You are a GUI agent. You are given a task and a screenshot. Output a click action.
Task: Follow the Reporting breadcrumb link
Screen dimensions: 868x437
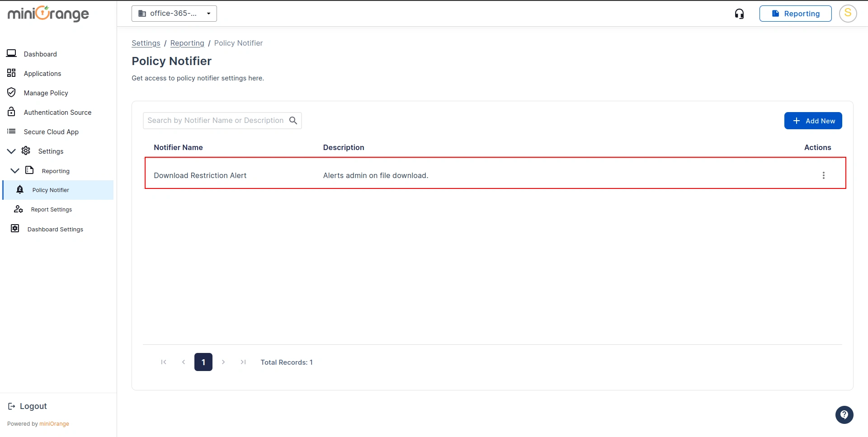[187, 43]
